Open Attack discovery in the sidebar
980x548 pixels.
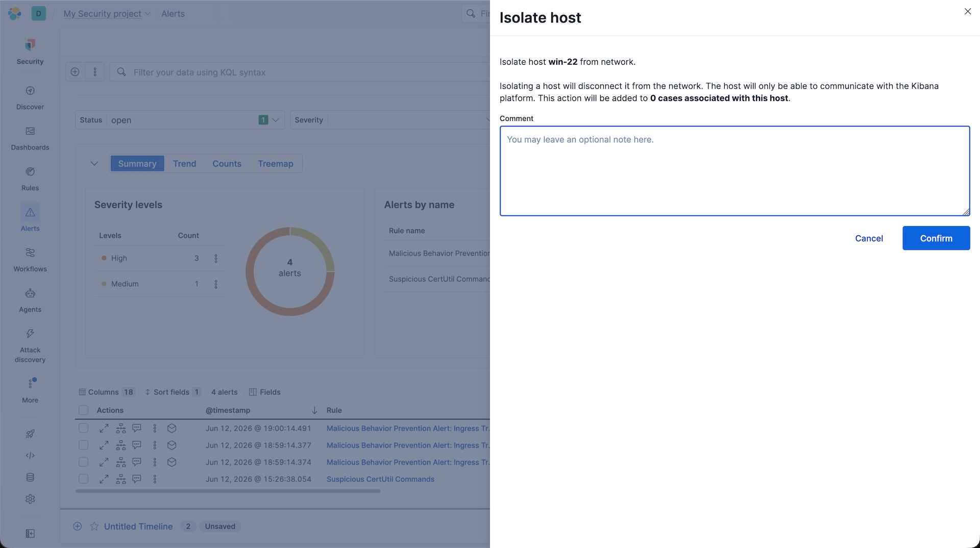point(30,345)
